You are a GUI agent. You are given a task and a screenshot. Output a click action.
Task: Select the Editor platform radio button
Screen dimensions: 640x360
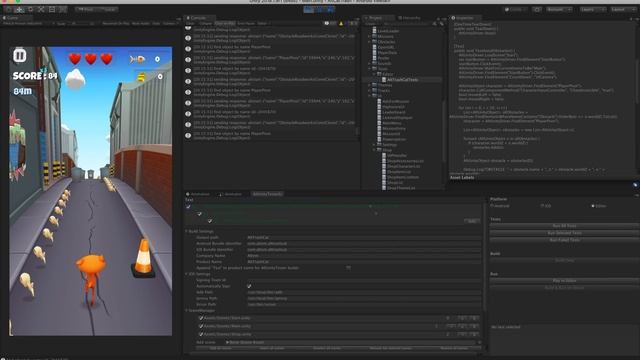(x=593, y=206)
